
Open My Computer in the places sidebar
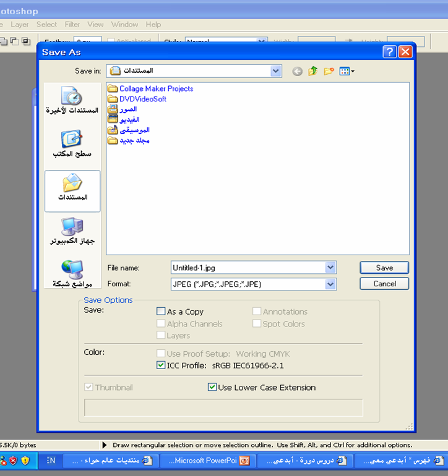click(x=72, y=232)
